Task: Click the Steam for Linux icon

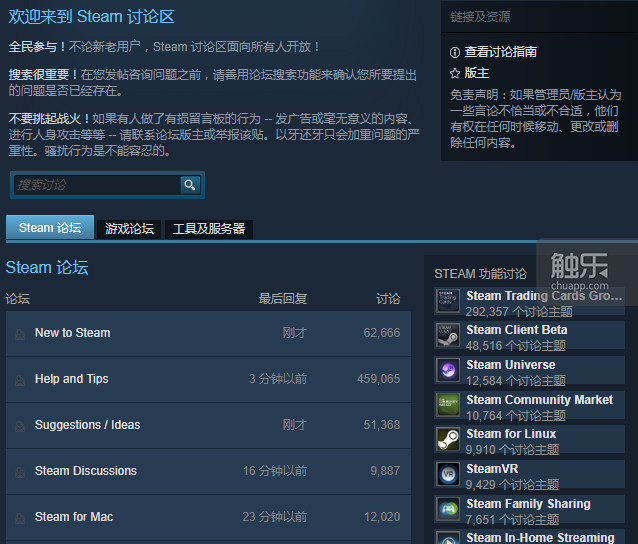Action: coord(448,439)
